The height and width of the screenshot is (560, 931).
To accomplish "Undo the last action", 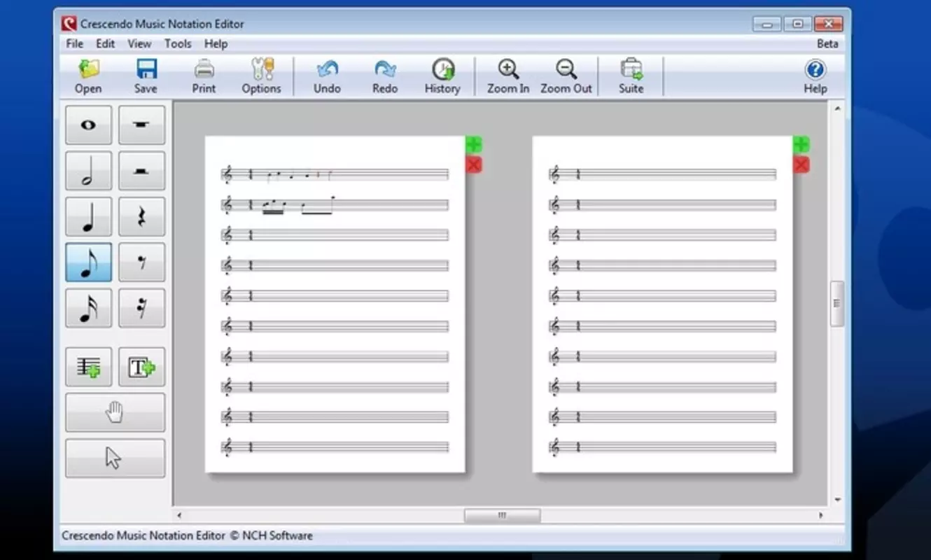I will (x=327, y=76).
